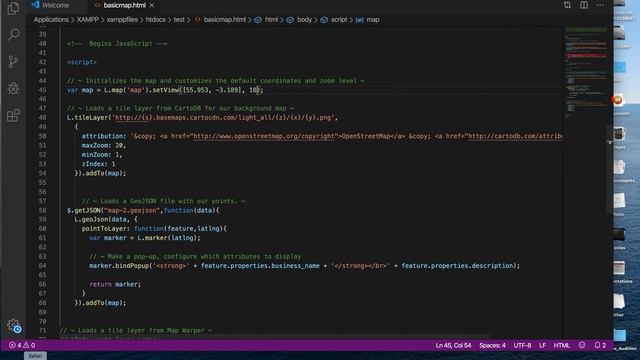
Task: Click Ln 45, Col 54 cursor position
Action: pos(453,345)
